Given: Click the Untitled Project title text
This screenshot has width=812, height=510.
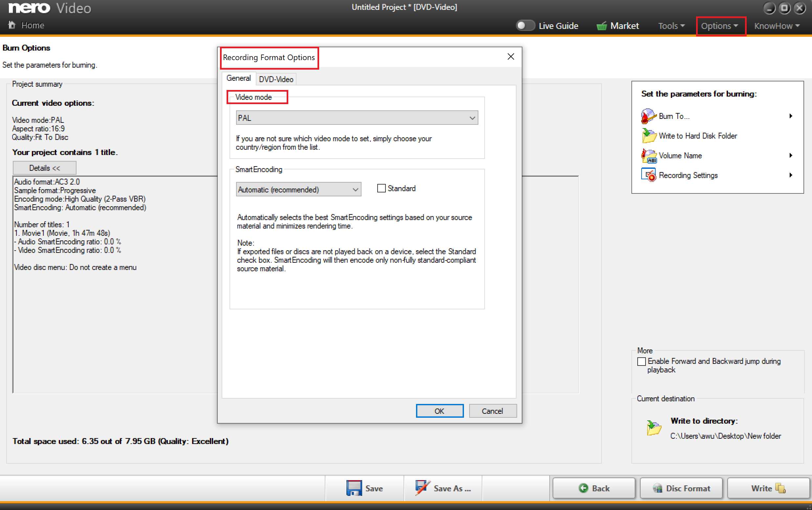Looking at the screenshot, I should [404, 7].
